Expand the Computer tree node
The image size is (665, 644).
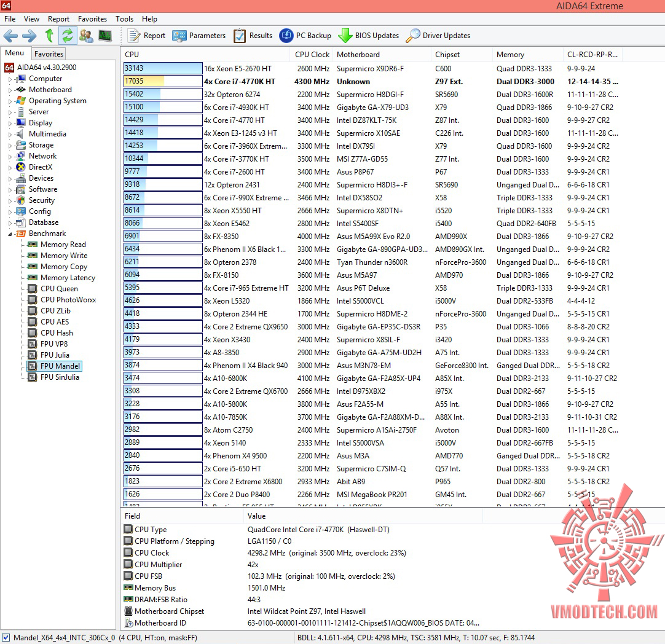pos(10,79)
